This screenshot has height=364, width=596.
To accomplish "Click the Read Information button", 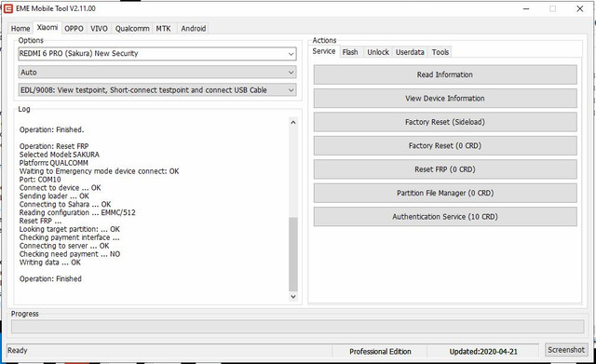I will click(x=445, y=74).
